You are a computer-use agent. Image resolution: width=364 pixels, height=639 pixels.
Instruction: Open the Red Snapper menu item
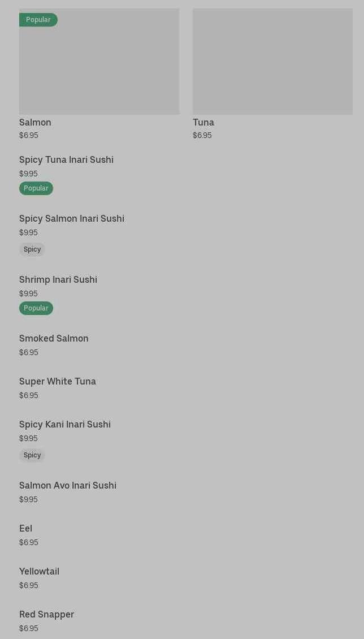point(47,615)
